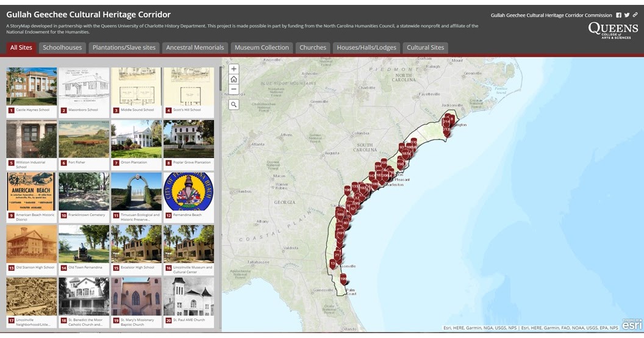Image resolution: width=644 pixels, height=338 pixels.
Task: Reset map to default home extent
Action: (234, 79)
